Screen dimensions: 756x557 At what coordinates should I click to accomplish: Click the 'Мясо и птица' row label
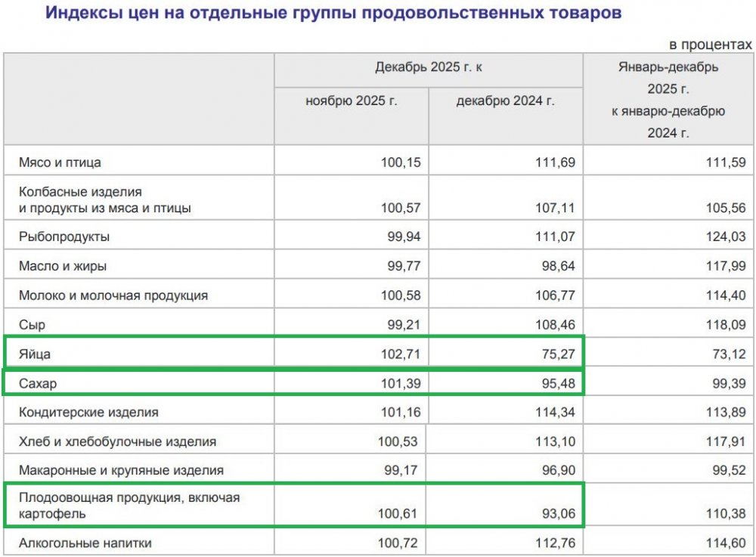(x=60, y=162)
